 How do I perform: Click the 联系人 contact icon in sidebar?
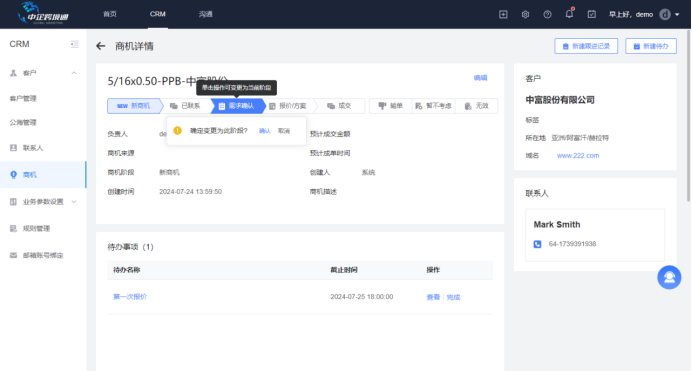click(x=13, y=148)
